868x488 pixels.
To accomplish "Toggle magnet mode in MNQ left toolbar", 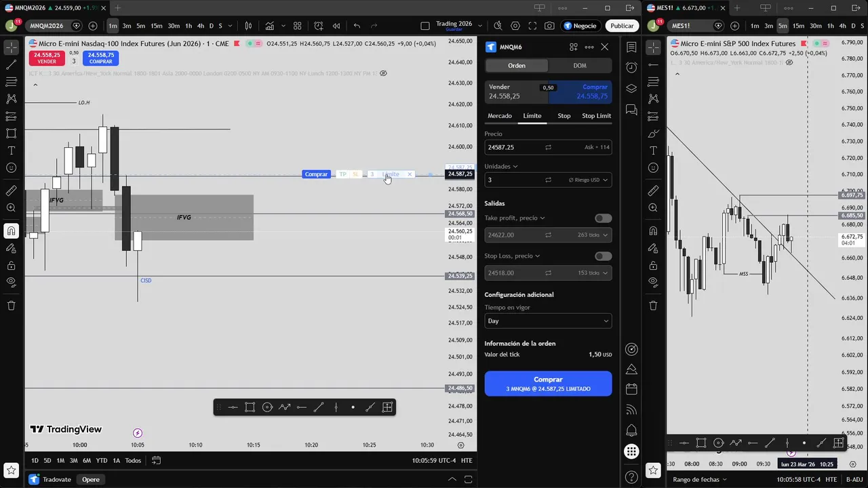I will tap(11, 231).
